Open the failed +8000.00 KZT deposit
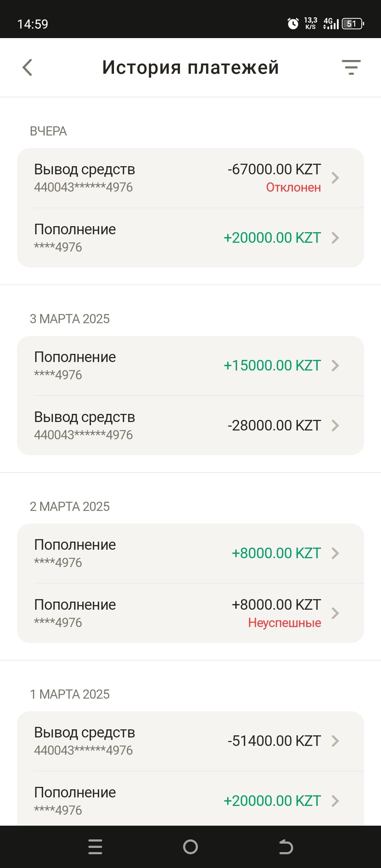 [190, 613]
